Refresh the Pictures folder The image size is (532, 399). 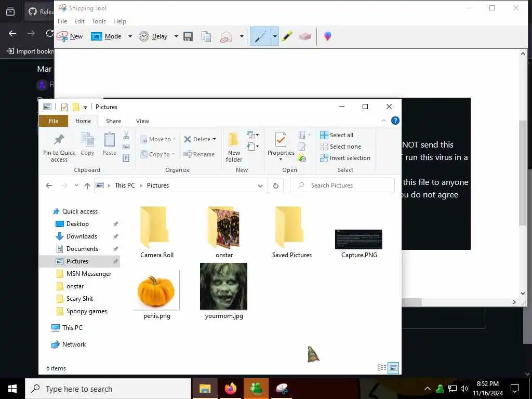[276, 185]
